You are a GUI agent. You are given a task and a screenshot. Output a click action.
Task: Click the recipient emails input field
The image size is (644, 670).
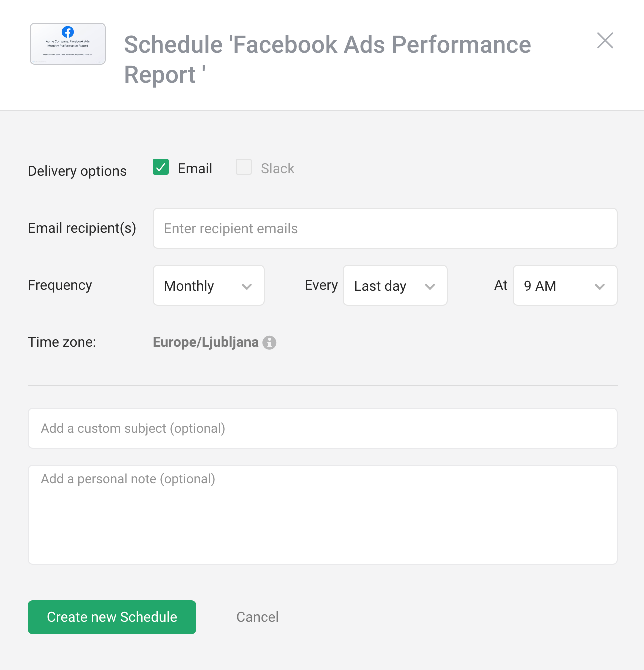click(385, 228)
